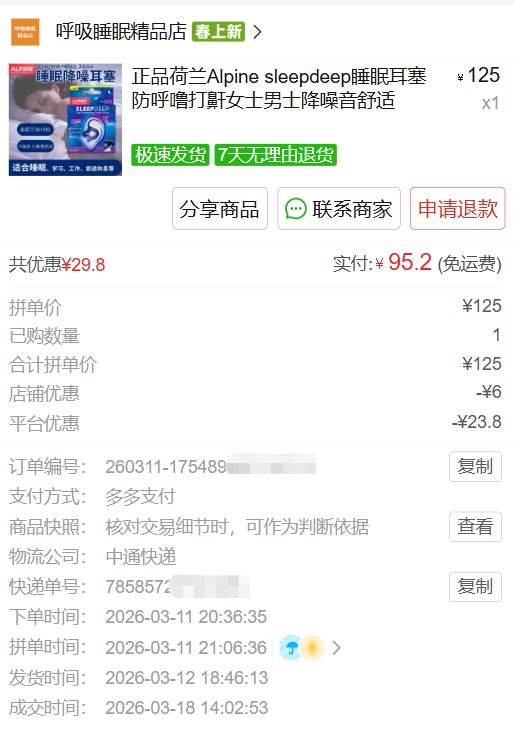Open the orange store logo icon
This screenshot has width=514, height=730.
[25, 32]
